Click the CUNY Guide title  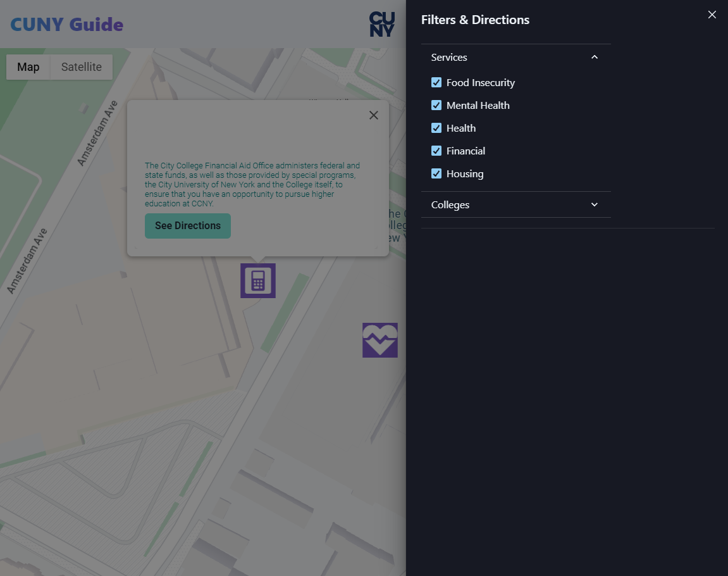click(67, 25)
